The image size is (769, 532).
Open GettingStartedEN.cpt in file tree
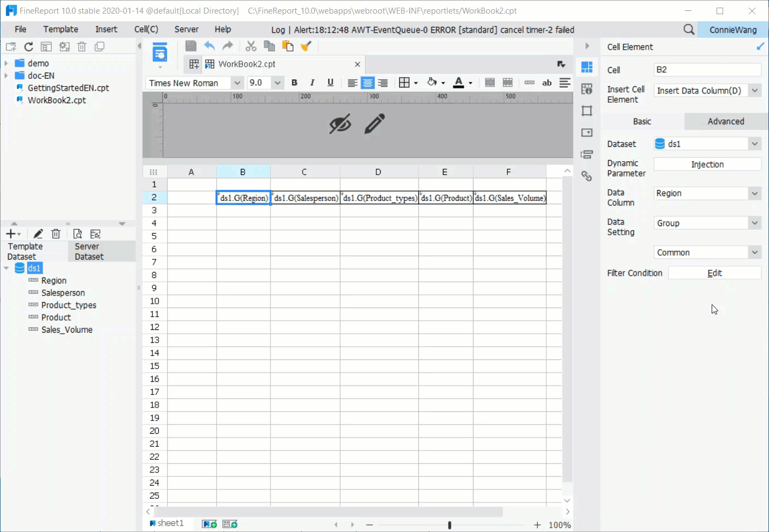pos(68,88)
